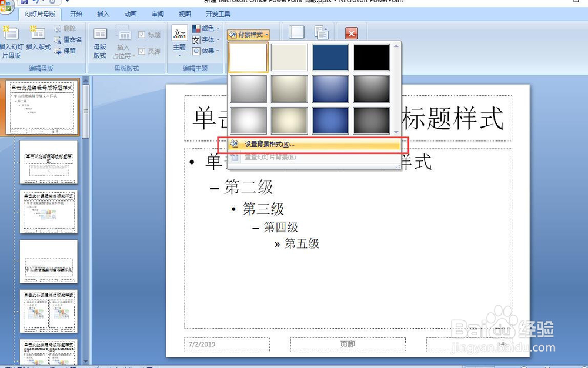Click the Delete (删除) master icon
The image size is (588, 368).
[x=58, y=28]
